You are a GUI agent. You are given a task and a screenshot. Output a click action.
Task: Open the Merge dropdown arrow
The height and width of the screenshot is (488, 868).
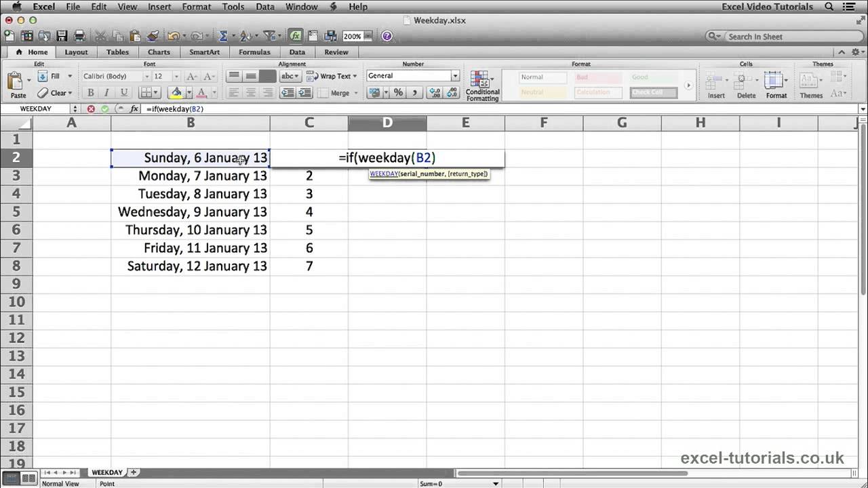point(356,93)
